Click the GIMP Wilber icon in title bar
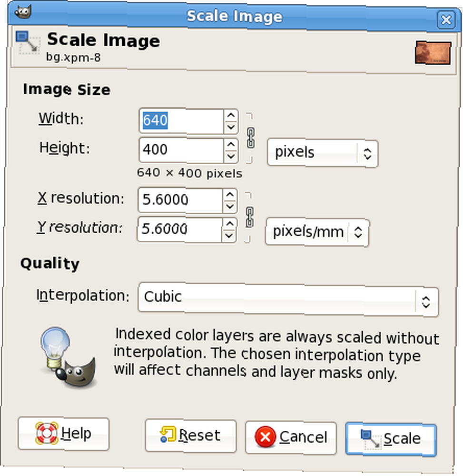This screenshot has height=476, width=463. tap(23, 12)
